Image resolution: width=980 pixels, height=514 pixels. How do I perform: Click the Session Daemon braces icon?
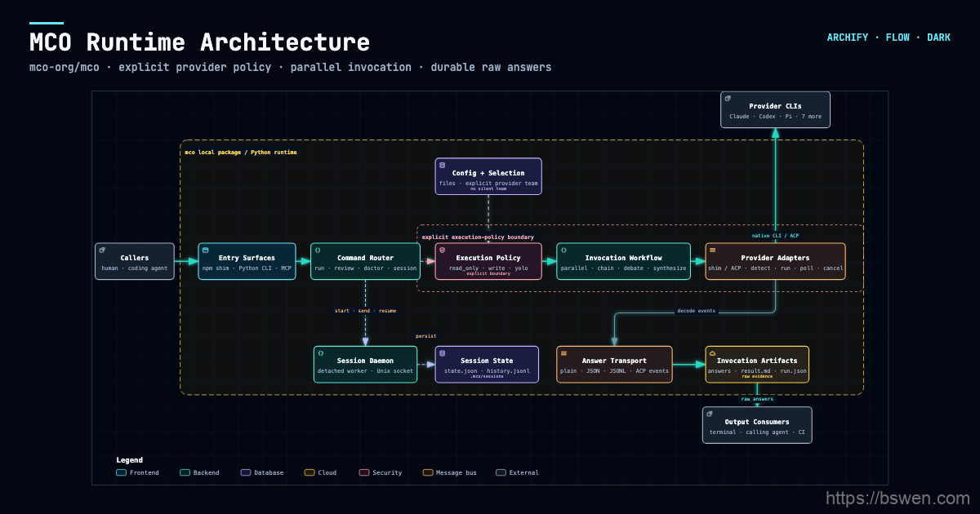coord(320,353)
